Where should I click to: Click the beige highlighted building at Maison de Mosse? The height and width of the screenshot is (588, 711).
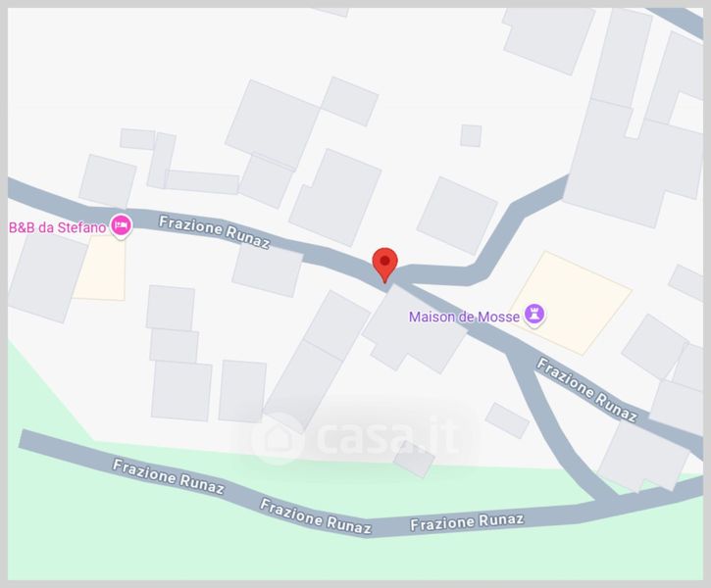(571, 303)
